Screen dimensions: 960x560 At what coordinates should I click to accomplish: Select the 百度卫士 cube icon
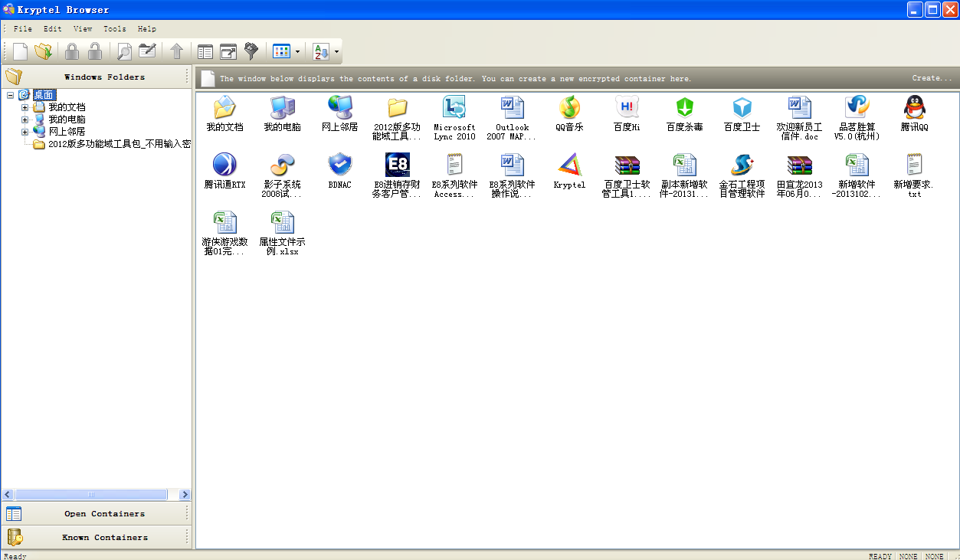coord(742,113)
